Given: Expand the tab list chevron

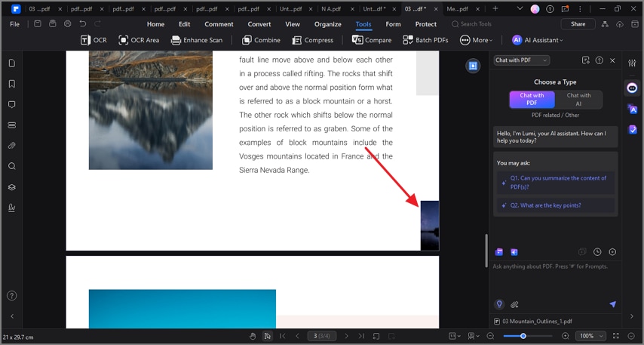Looking at the screenshot, I should (x=520, y=8).
